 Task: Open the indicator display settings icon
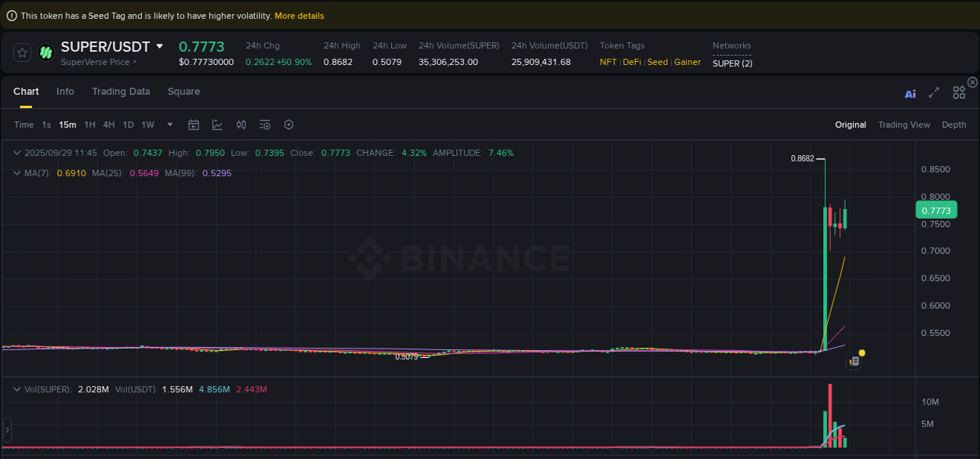[x=264, y=125]
